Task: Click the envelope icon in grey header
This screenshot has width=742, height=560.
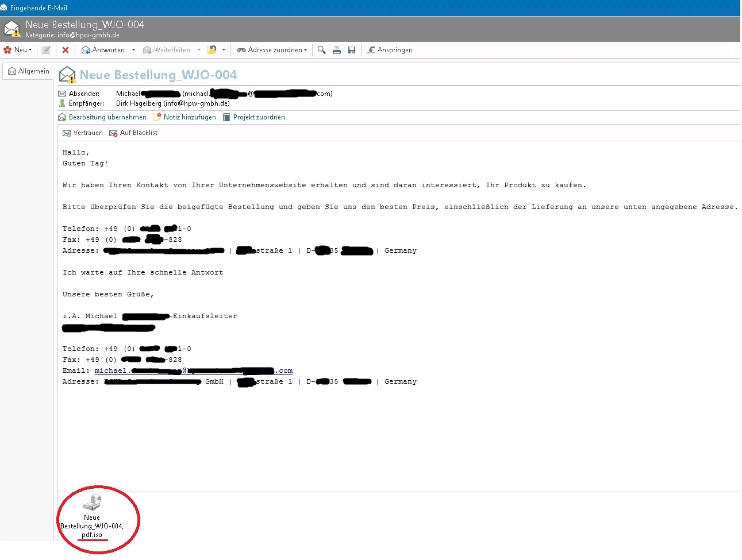Action: [12, 28]
